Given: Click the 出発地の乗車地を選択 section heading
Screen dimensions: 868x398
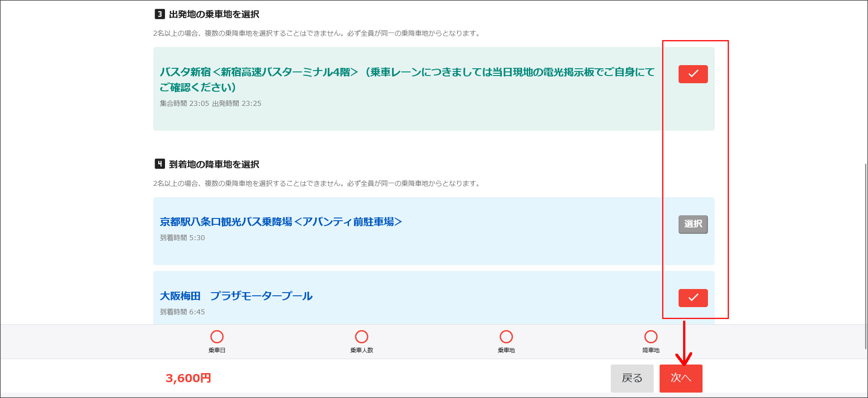Looking at the screenshot, I should pos(214,14).
